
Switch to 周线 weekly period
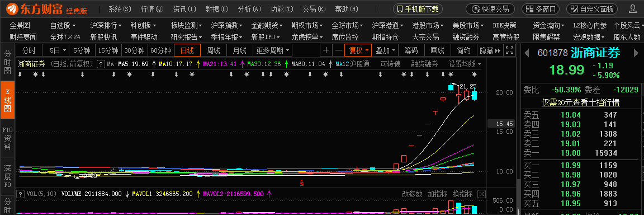point(213,50)
